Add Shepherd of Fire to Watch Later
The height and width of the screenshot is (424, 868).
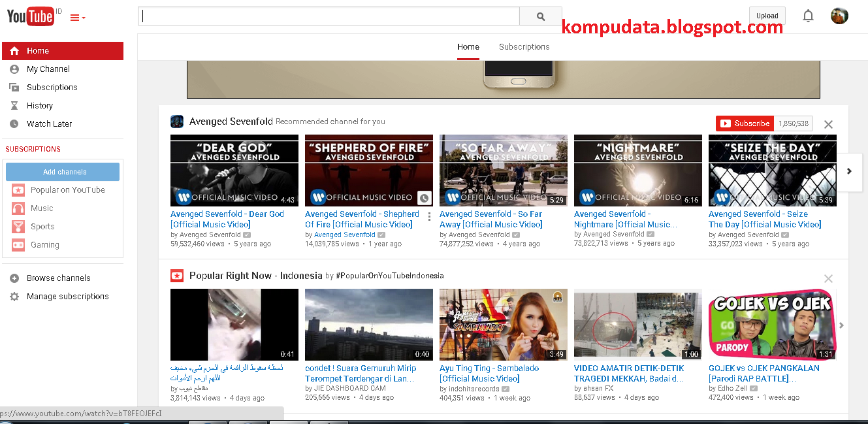pyautogui.click(x=425, y=199)
